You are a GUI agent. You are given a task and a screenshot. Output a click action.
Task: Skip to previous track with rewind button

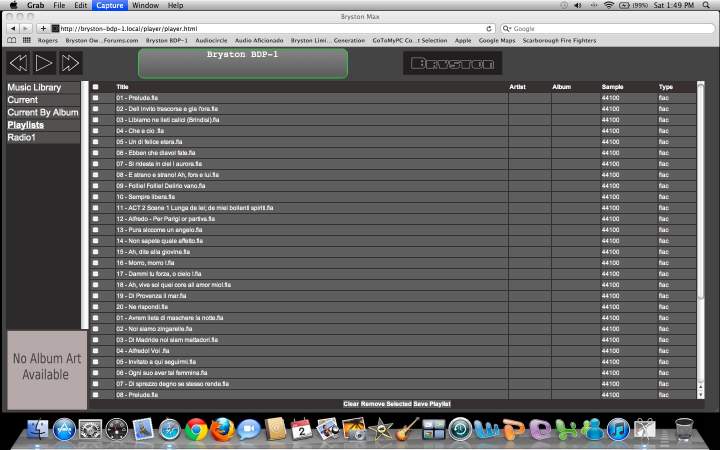point(18,63)
